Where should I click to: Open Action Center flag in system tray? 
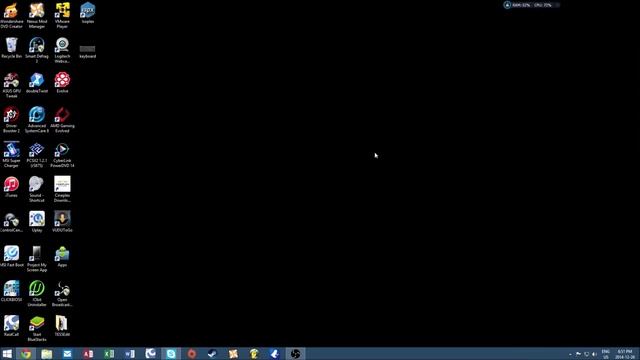(578, 354)
